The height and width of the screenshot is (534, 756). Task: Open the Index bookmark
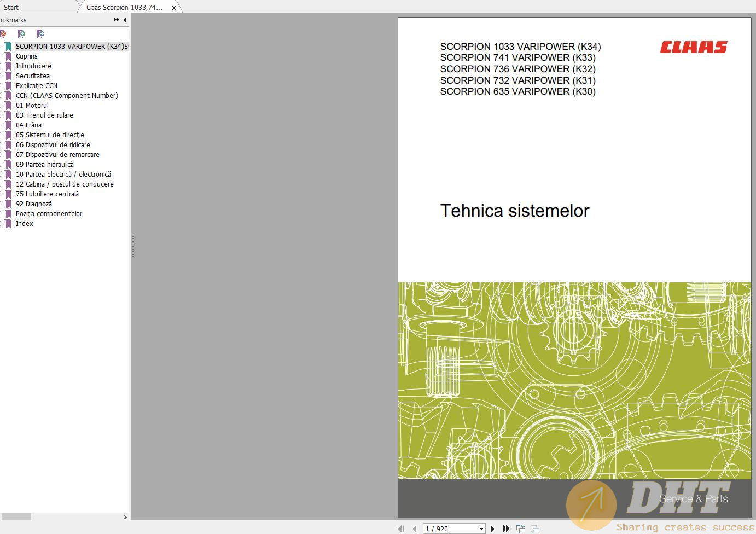[x=24, y=224]
